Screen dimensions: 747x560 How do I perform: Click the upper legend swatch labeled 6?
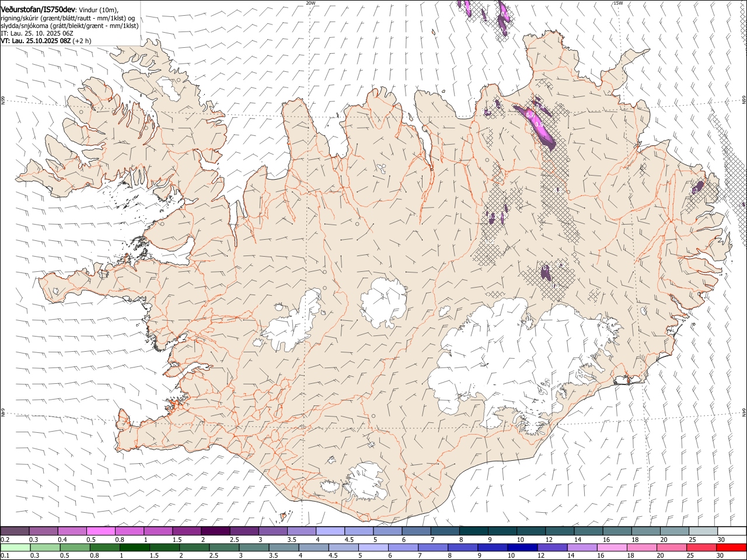[416, 531]
